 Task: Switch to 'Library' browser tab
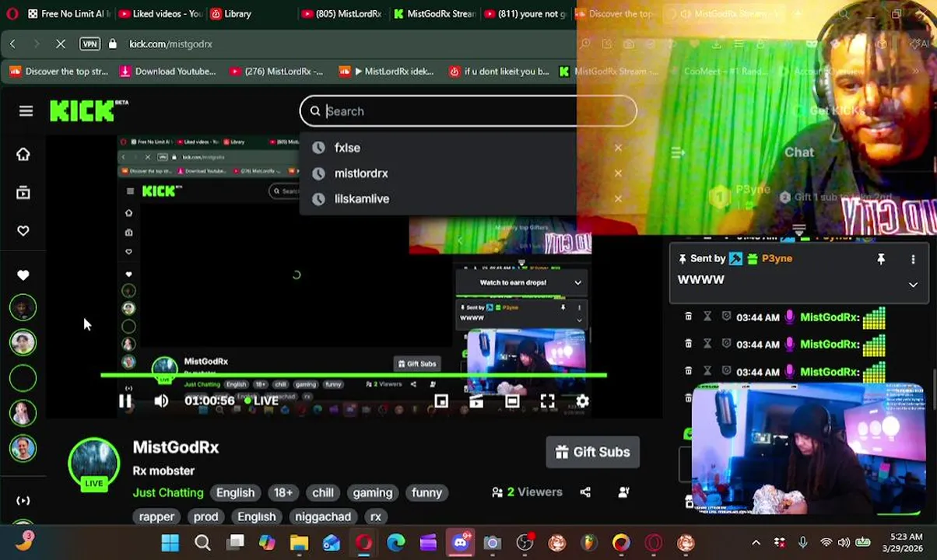230,14
